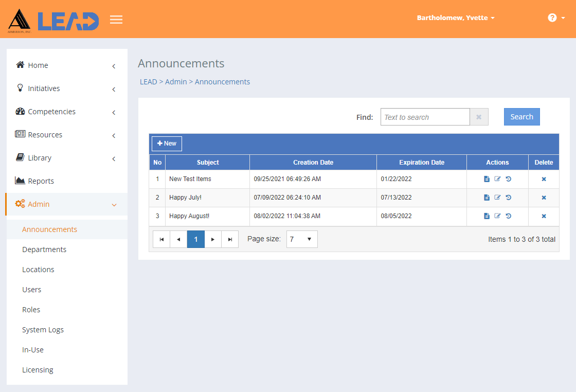Viewport: 576px width, 392px height.
Task: Go to next page of the grid
Action: 213,239
